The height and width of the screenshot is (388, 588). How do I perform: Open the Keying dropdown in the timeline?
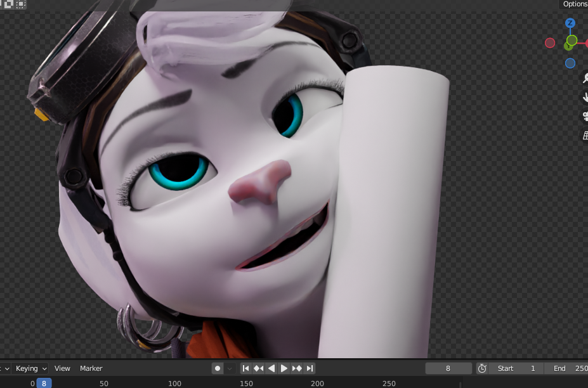tap(30, 368)
